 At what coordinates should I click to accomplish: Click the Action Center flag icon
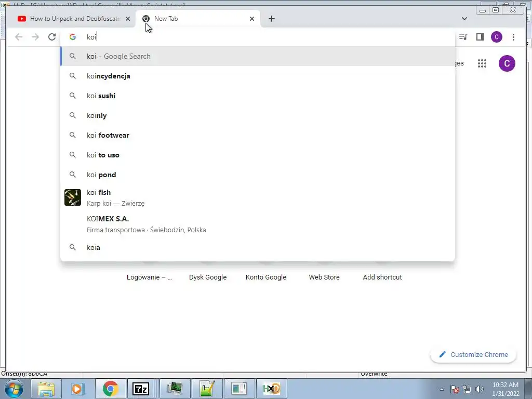point(455,389)
